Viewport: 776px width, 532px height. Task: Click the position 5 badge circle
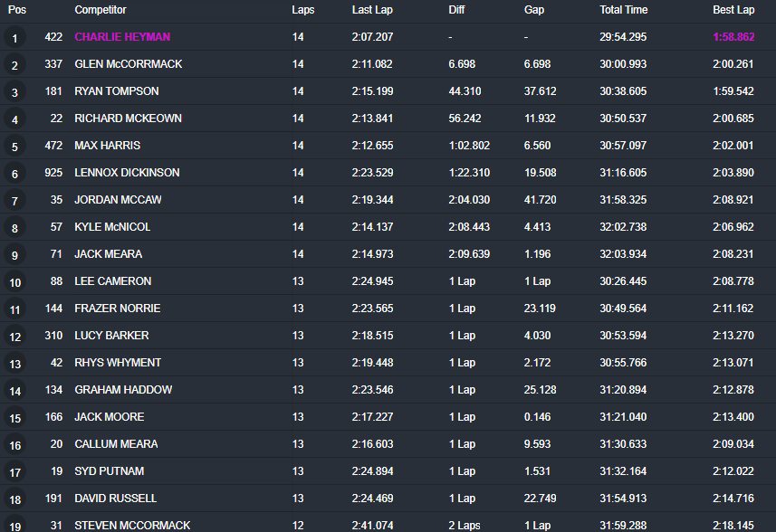(x=14, y=147)
